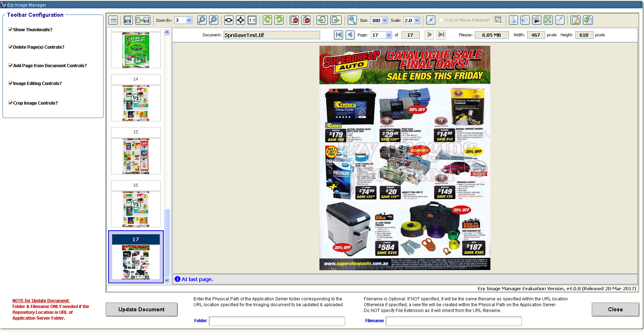Click the Document name field 5pnSaveTest.tif
The height and width of the screenshot is (332, 644).
272,35
